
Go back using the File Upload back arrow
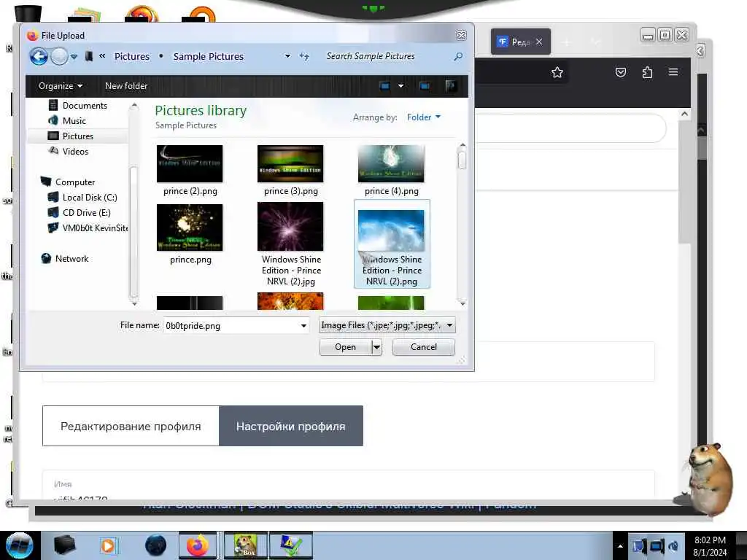tap(39, 57)
